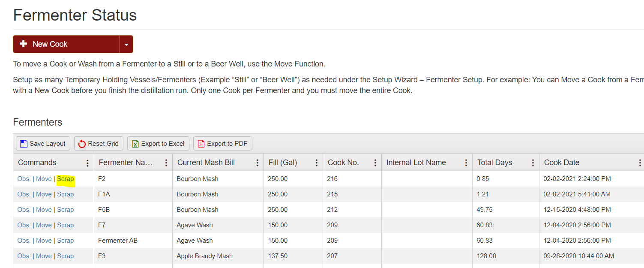Select the F1A fermenter name cell
This screenshot has height=268, width=644.
(133, 194)
